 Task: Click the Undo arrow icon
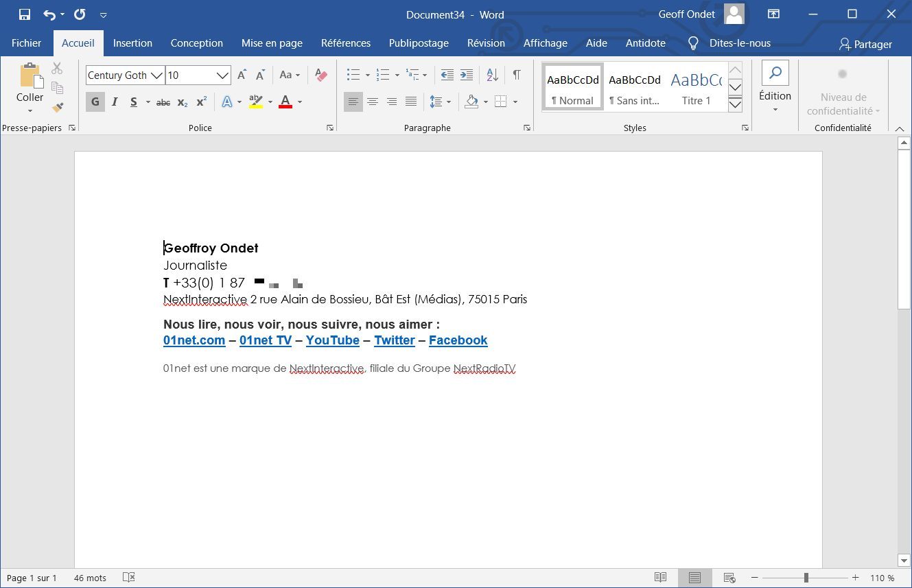click(49, 14)
